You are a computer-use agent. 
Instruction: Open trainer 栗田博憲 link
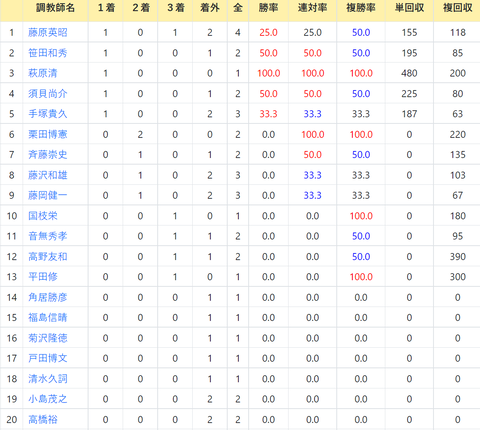48,134
